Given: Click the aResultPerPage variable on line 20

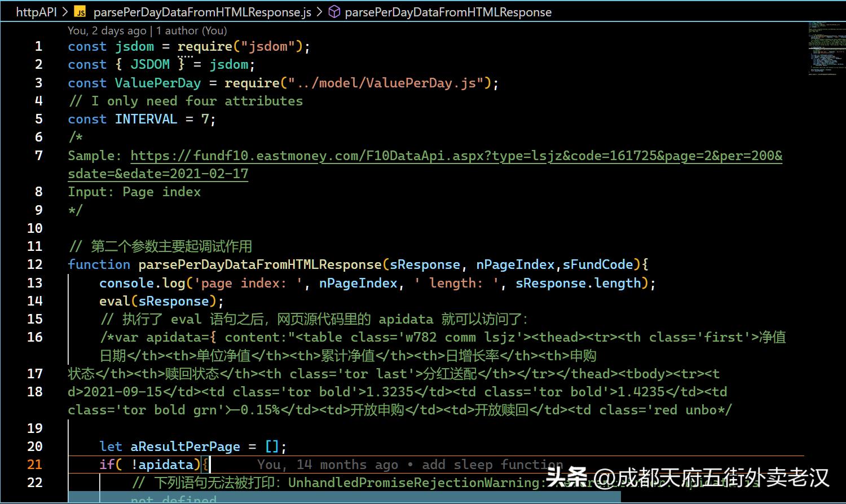Looking at the screenshot, I should 186,446.
